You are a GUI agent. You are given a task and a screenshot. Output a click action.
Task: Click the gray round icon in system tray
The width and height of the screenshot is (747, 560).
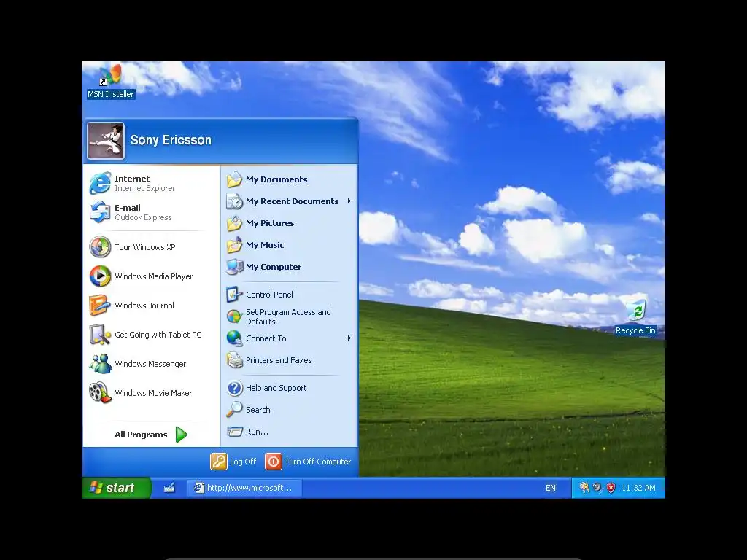point(597,488)
